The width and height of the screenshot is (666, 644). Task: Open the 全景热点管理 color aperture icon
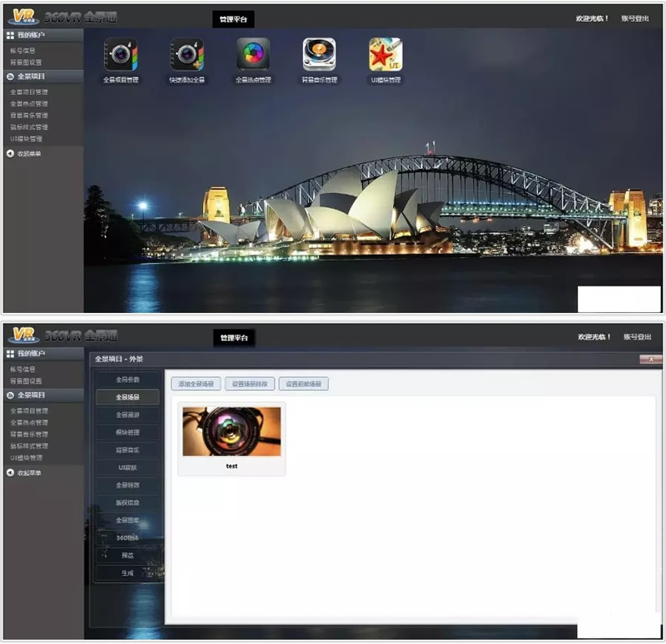click(253, 55)
